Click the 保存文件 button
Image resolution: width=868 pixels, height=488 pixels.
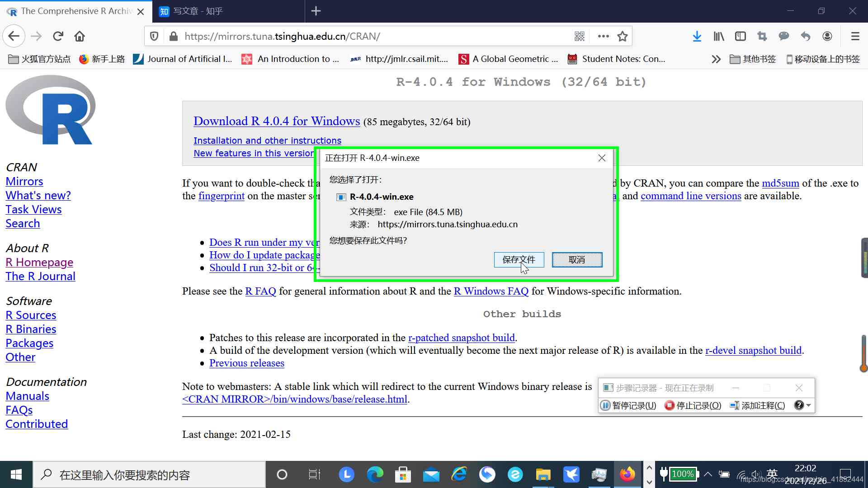pos(519,260)
